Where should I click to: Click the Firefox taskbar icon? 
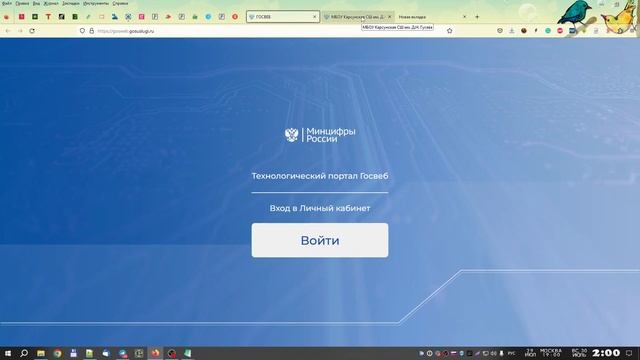(155, 353)
